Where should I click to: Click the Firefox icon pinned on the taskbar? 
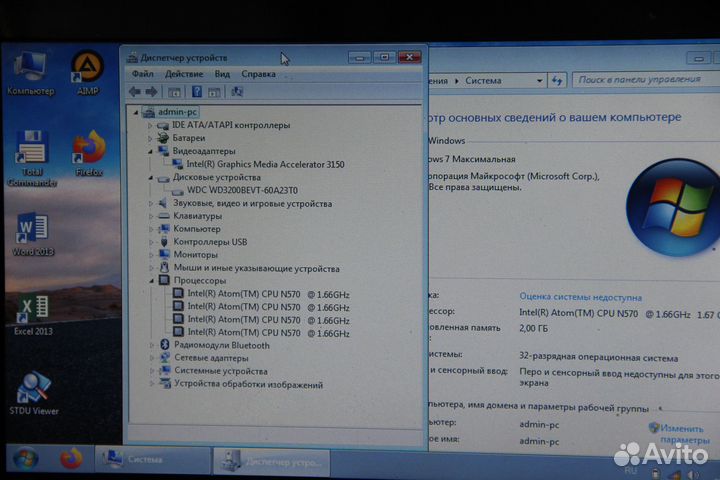point(71,458)
